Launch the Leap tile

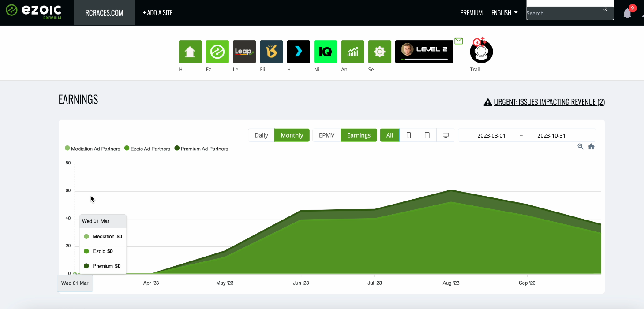[244, 52]
